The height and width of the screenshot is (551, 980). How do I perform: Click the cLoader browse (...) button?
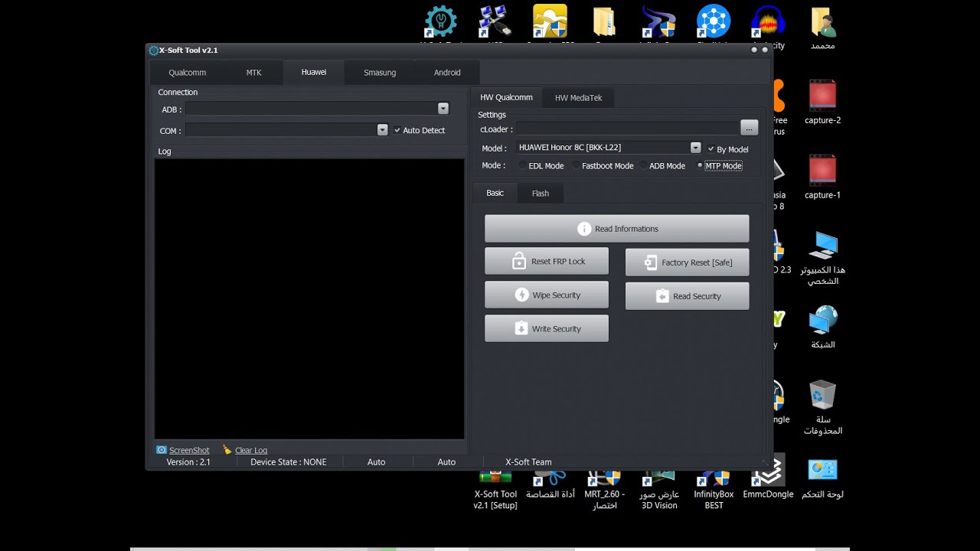coord(750,128)
